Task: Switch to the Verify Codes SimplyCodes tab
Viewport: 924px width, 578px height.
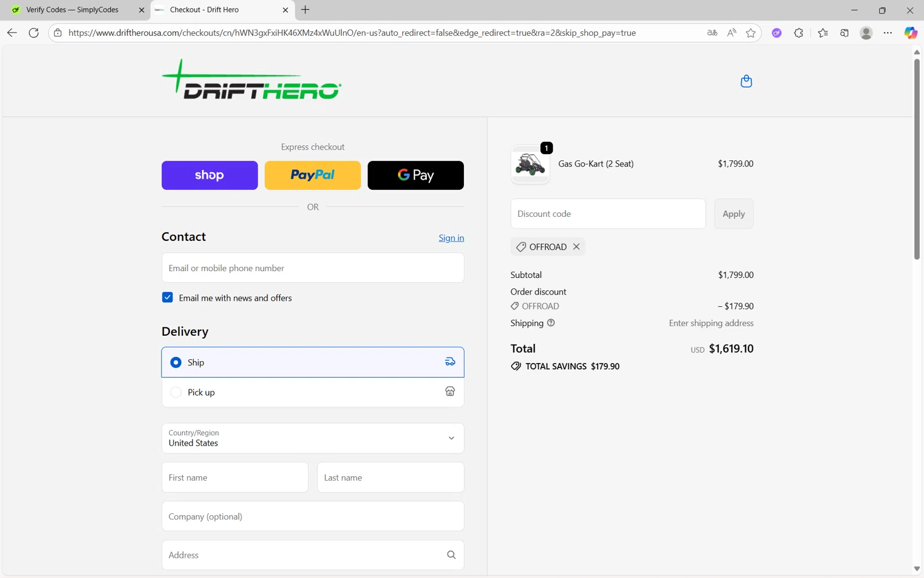Action: (74, 10)
